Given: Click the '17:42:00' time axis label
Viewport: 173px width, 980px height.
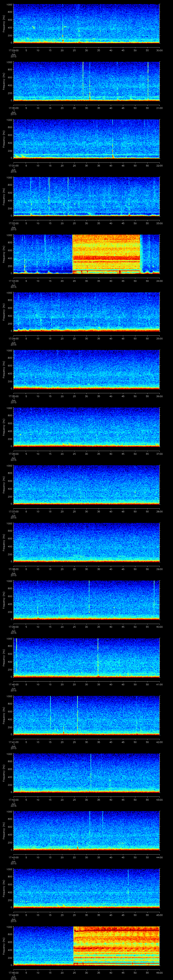Looking at the screenshot, I should [x=13, y=799].
